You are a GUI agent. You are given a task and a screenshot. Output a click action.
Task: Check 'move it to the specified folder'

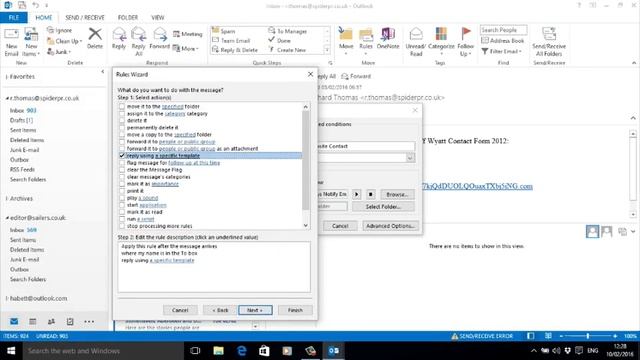[x=122, y=107]
